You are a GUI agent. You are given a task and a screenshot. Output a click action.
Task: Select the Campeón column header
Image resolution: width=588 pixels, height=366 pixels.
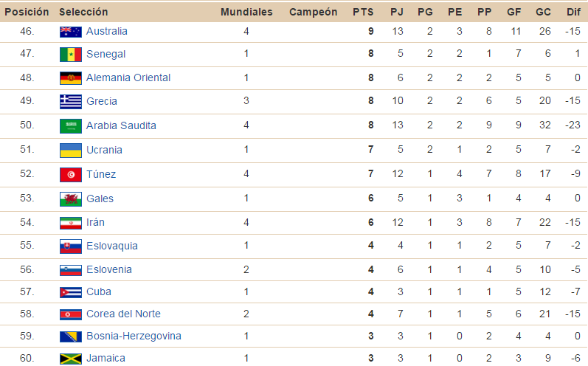(x=313, y=12)
